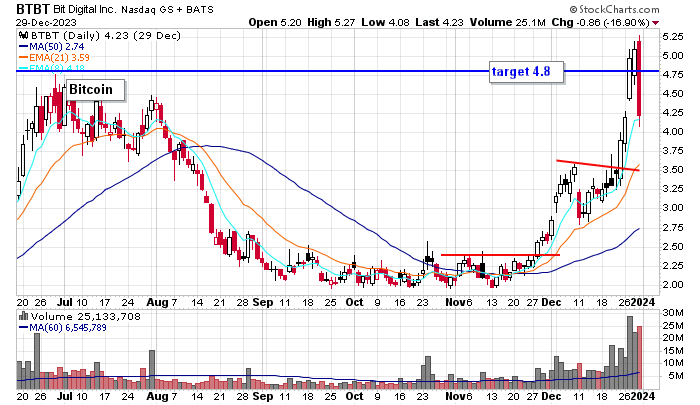Click the 15M volume axis label
Screen dimensions: 700x405
673,350
